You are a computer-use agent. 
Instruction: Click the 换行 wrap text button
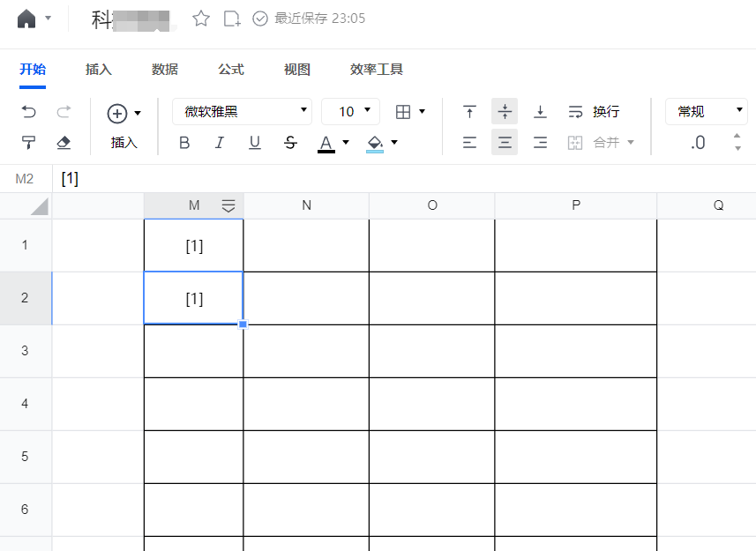[x=594, y=112]
